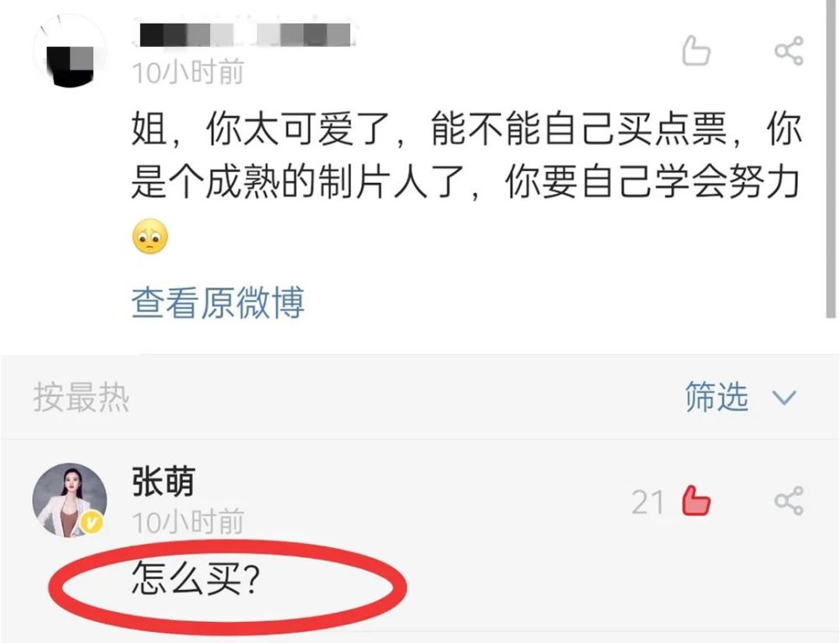
Task: Select the 按最热 sort option
Action: (81, 397)
